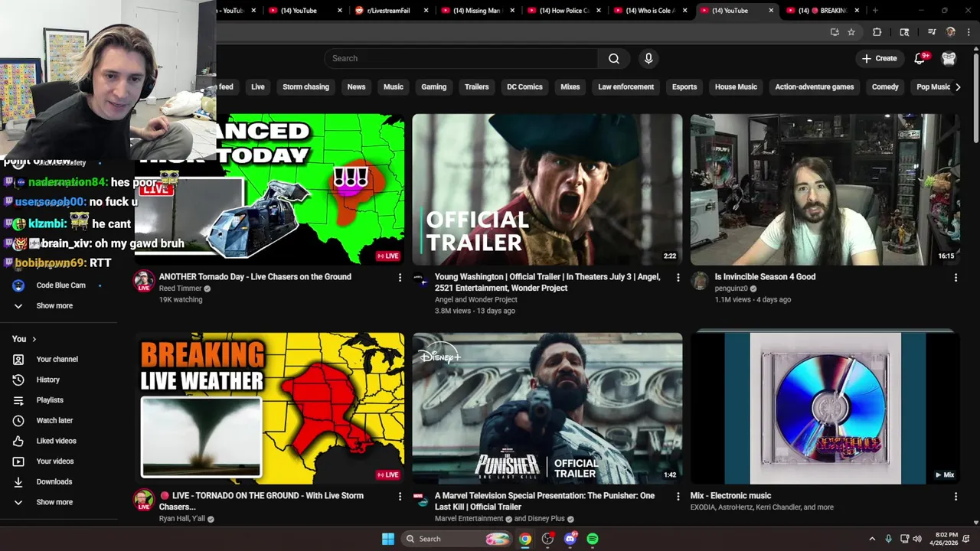Click the YouTube search magnifier button
This screenshot has height=551, width=980.
click(614, 59)
